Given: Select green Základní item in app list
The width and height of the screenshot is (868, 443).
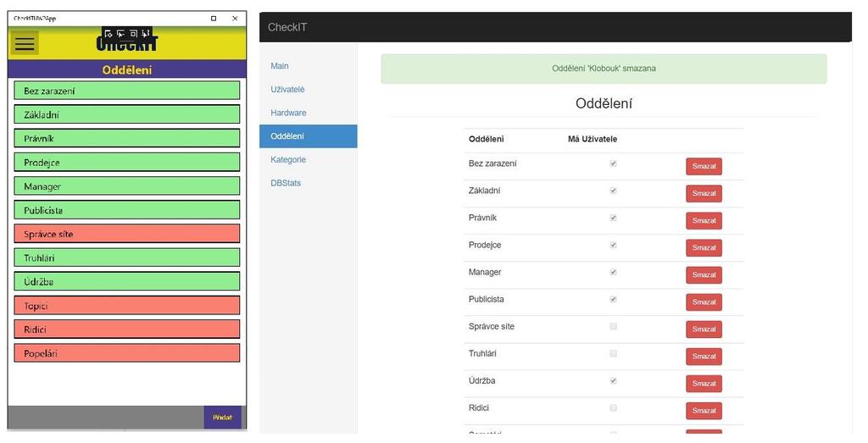Looking at the screenshot, I should click(x=127, y=114).
